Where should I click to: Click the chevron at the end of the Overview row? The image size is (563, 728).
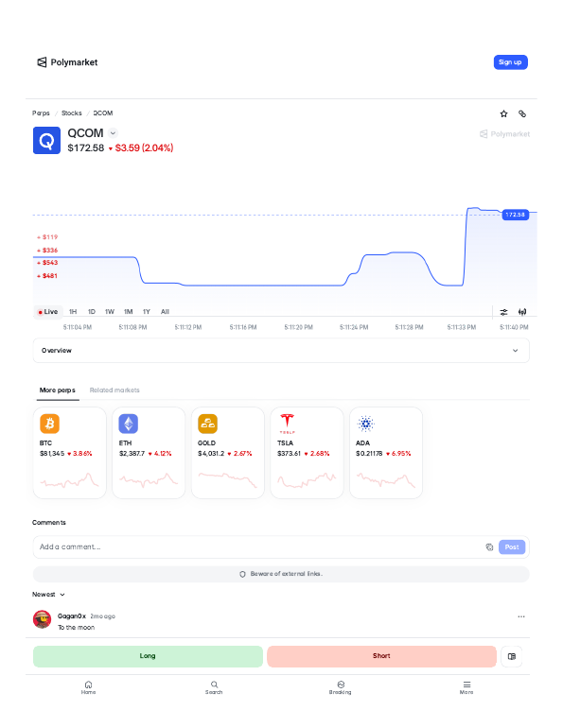pyautogui.click(x=515, y=351)
